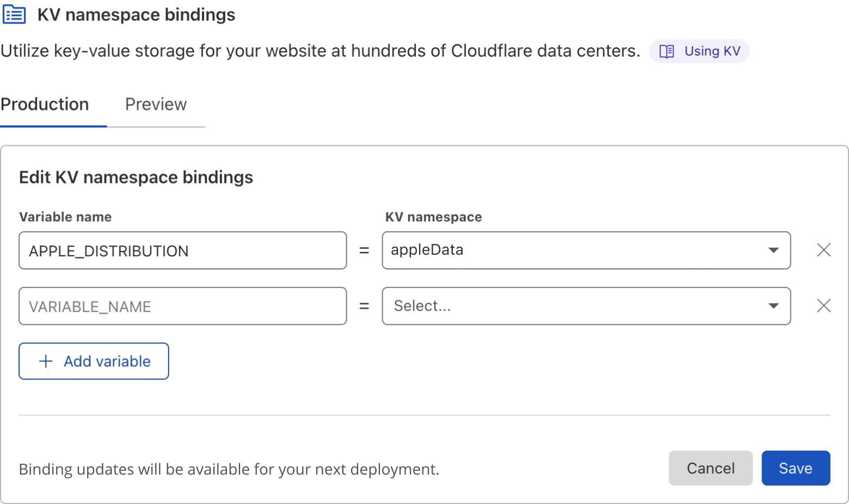849x504 pixels.
Task: Click the KV namespace column label
Action: pos(433,217)
